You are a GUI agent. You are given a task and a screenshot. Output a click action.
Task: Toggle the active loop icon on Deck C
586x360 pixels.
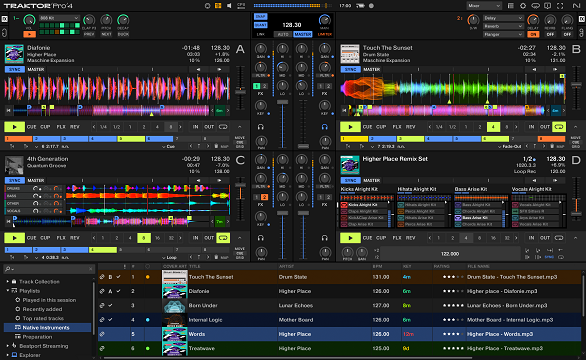tap(223, 238)
